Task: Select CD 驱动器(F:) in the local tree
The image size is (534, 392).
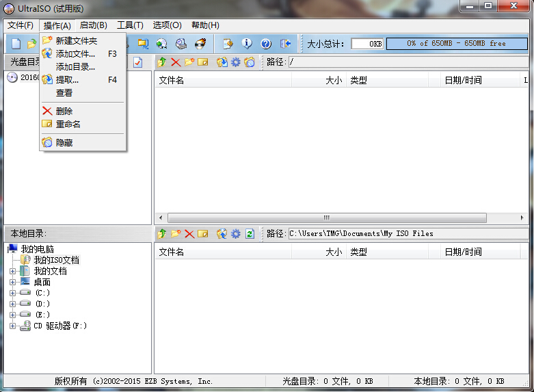Action: 60,326
